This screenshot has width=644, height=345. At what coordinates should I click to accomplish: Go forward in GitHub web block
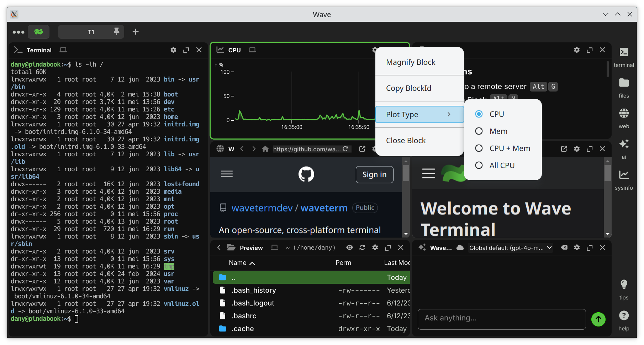(x=254, y=149)
